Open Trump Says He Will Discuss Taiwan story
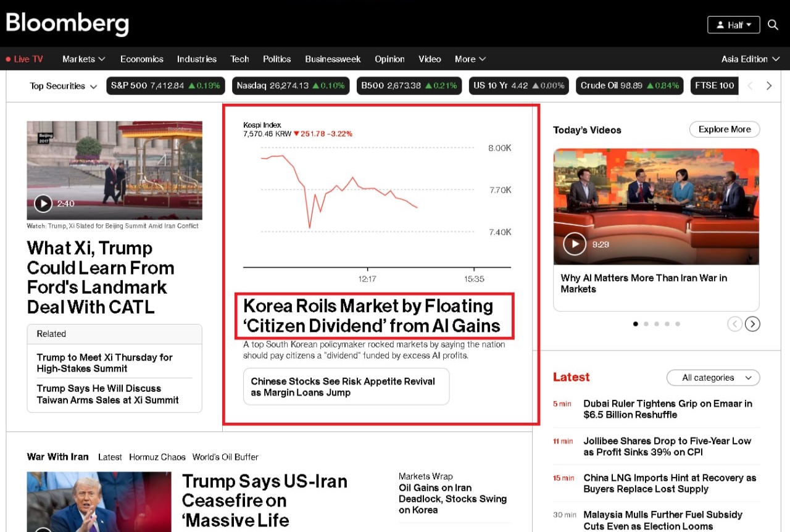Image resolution: width=790 pixels, height=532 pixels. (108, 394)
